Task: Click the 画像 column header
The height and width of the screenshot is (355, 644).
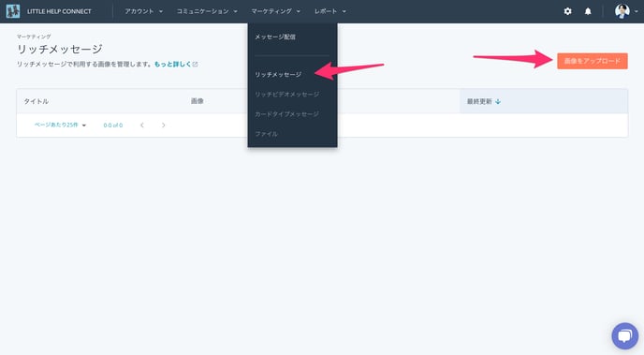Action: [198, 101]
